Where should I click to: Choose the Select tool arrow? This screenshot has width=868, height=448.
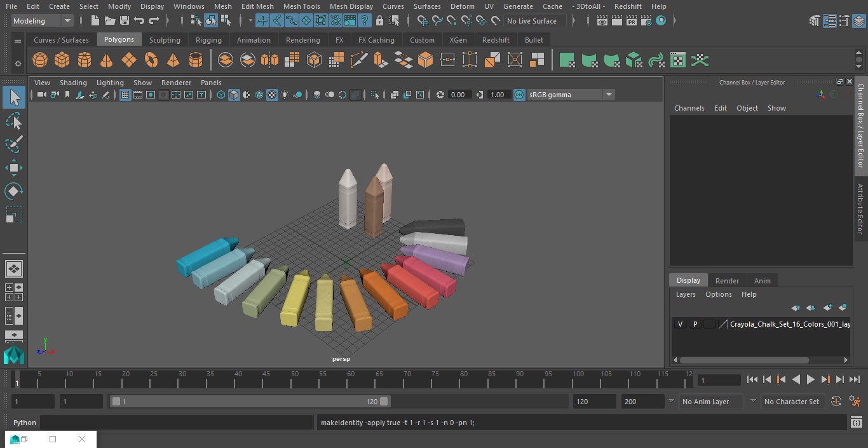click(x=14, y=97)
